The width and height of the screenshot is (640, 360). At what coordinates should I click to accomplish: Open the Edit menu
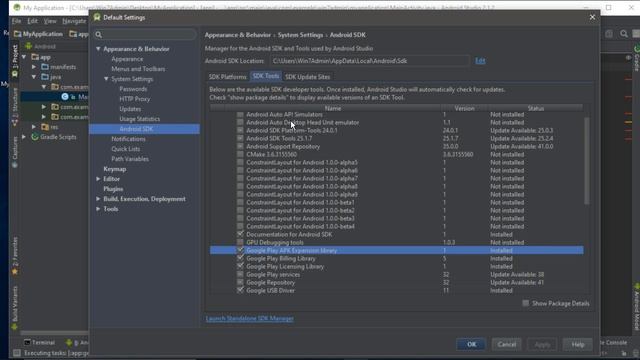(32, 21)
